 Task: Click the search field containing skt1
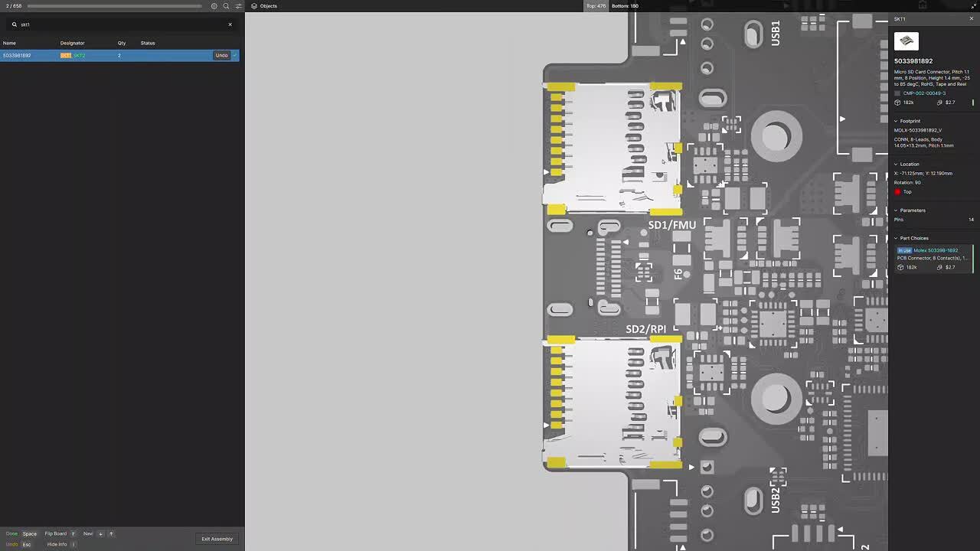coord(115,24)
